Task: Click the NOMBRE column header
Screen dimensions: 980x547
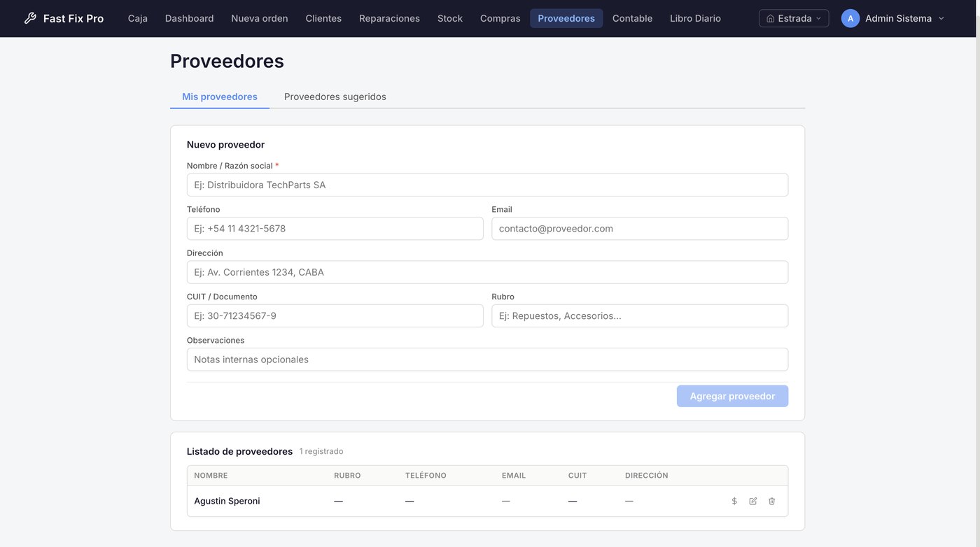Action: pos(211,476)
